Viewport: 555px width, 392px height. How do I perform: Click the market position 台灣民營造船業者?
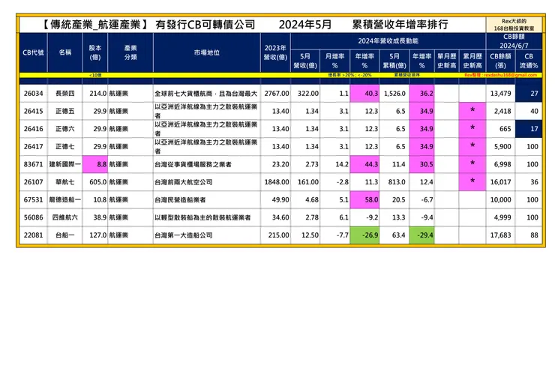pyautogui.click(x=180, y=200)
